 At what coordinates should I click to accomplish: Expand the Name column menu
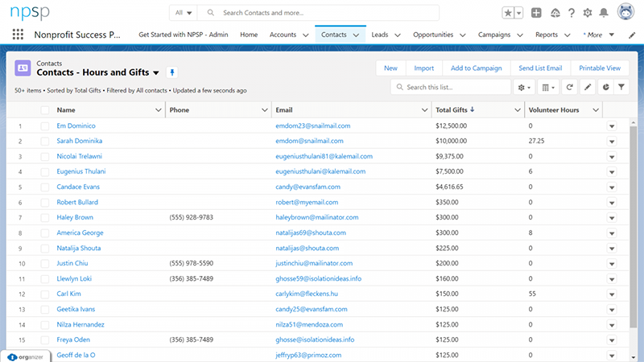(x=158, y=110)
